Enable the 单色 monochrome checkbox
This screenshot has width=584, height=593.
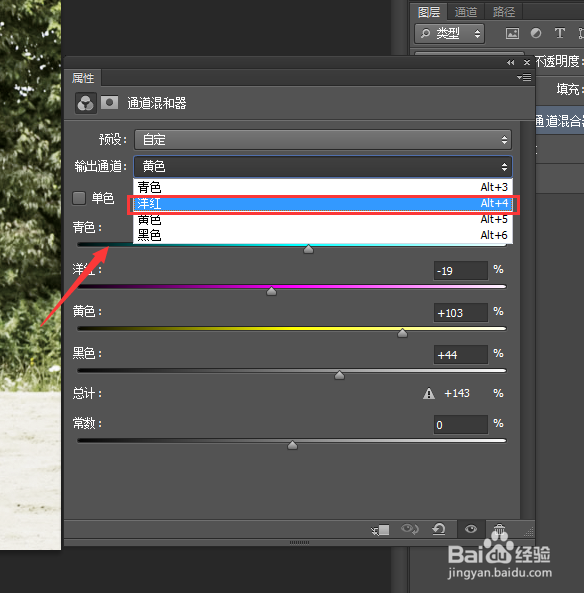(x=79, y=198)
